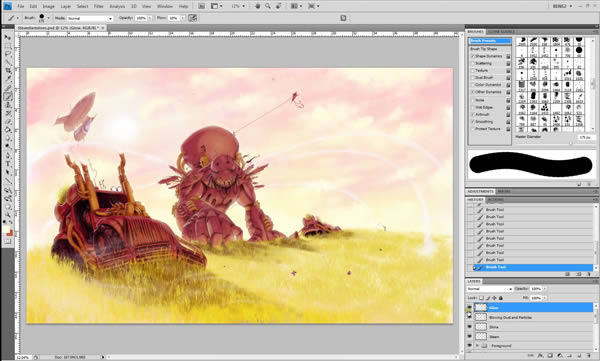Lock image pixels in Layers panel
600x361 pixels.
[488, 298]
